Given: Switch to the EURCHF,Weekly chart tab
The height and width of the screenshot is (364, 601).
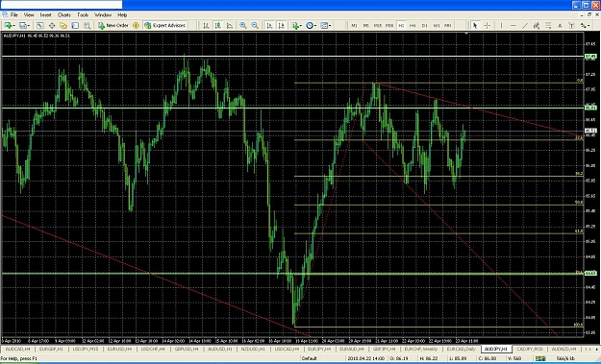Looking at the screenshot, I should (x=421, y=349).
